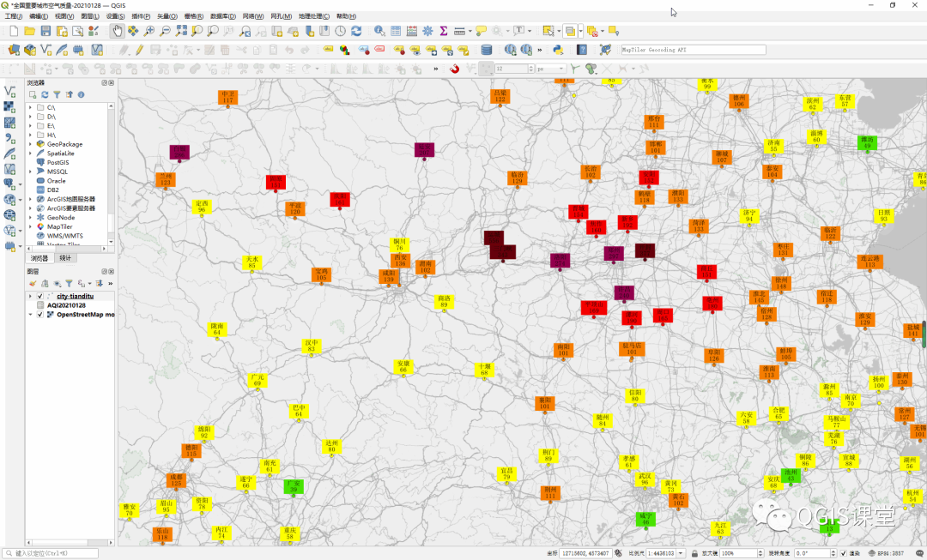Viewport: 927px width, 560px height.
Task: Expand the C:\ drive node
Action: [30, 107]
